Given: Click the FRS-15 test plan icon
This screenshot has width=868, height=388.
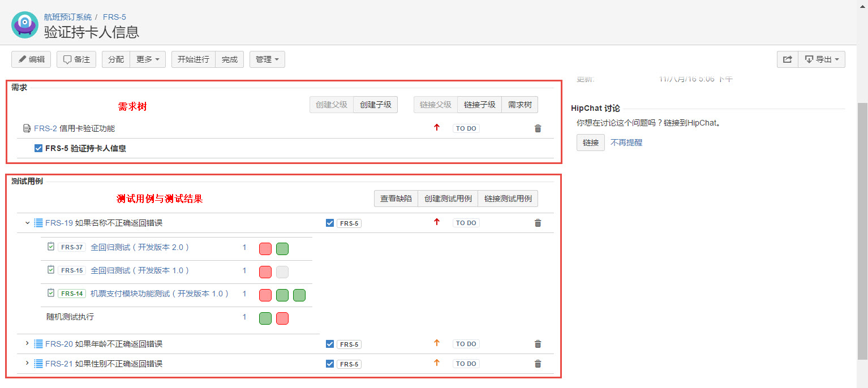Looking at the screenshot, I should coord(51,270).
